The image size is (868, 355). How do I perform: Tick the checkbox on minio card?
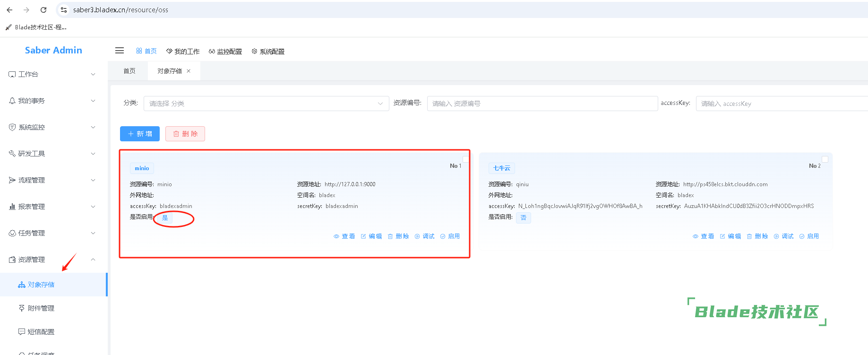pos(465,159)
